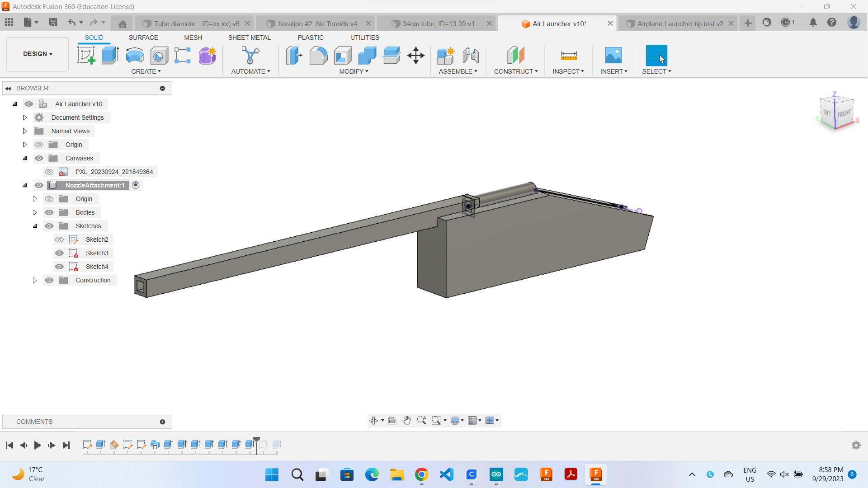
Task: Click the Insert image icon
Action: [613, 56]
